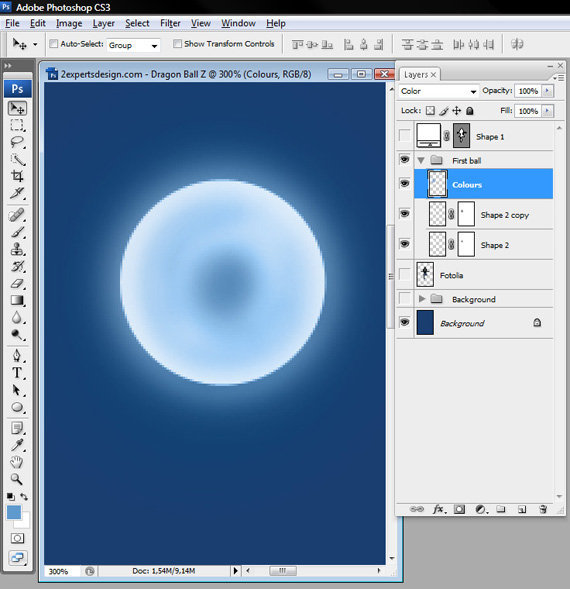
Task: Select the Brush tool
Action: click(17, 232)
